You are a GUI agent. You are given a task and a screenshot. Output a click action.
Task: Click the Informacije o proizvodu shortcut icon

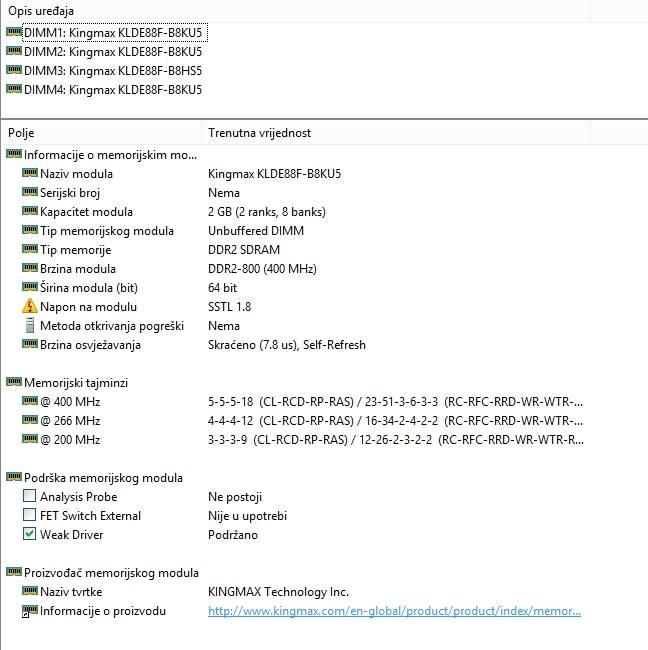tap(30, 611)
